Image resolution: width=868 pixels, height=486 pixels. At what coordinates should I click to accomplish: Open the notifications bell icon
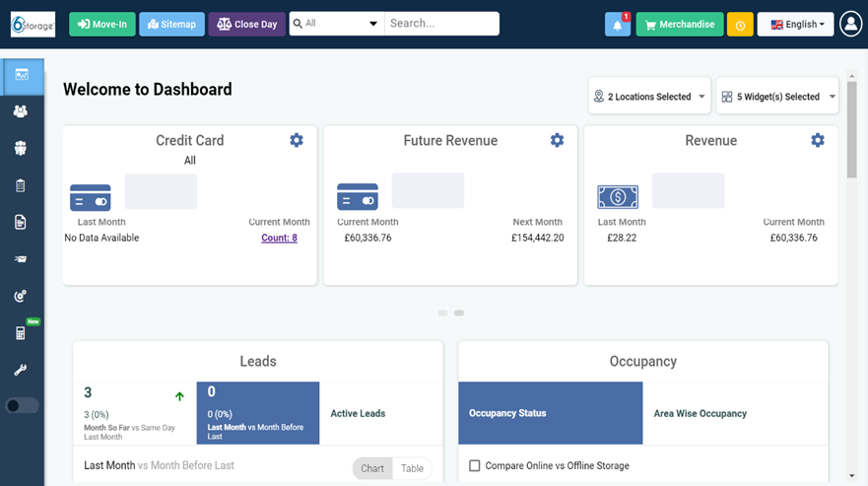pos(617,25)
